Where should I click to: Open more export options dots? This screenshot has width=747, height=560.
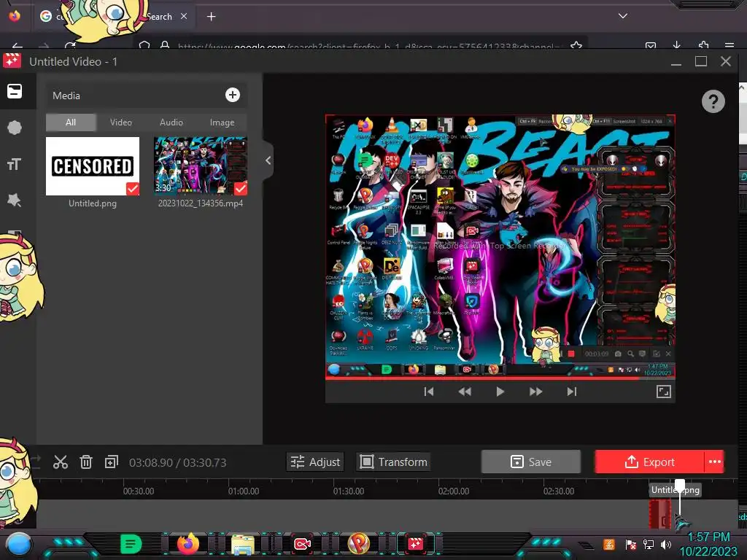point(715,462)
